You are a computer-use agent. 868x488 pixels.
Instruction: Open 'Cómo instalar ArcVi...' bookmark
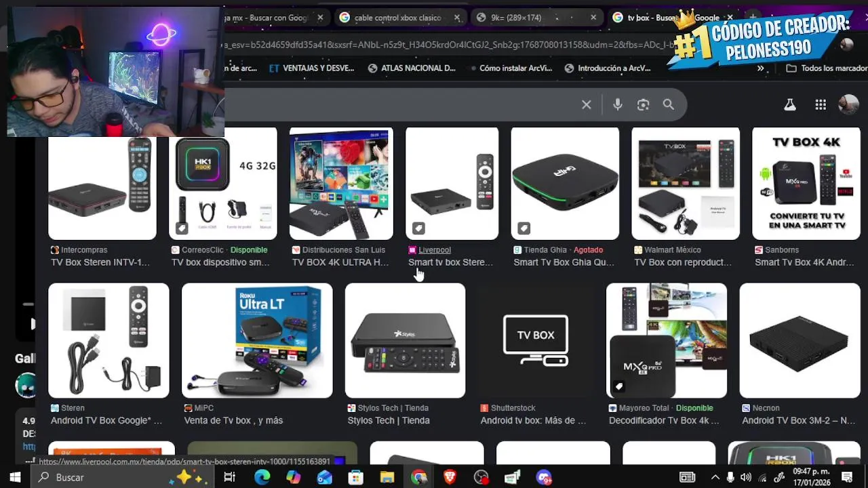pos(510,68)
